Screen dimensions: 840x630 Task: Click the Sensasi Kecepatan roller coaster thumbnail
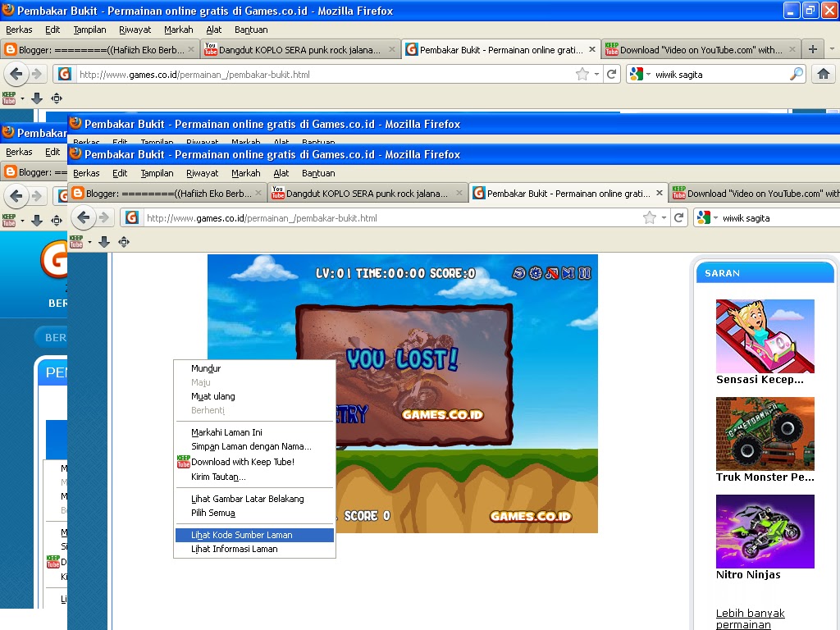tap(765, 336)
